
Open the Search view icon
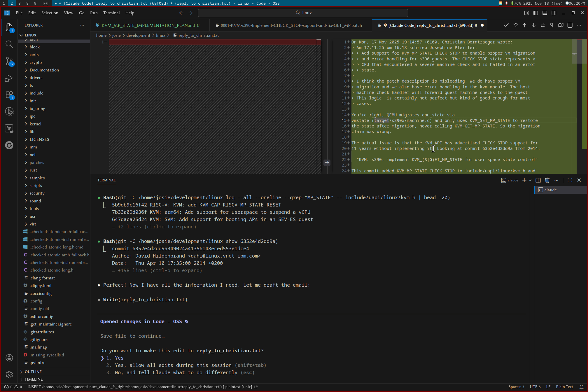(x=9, y=44)
